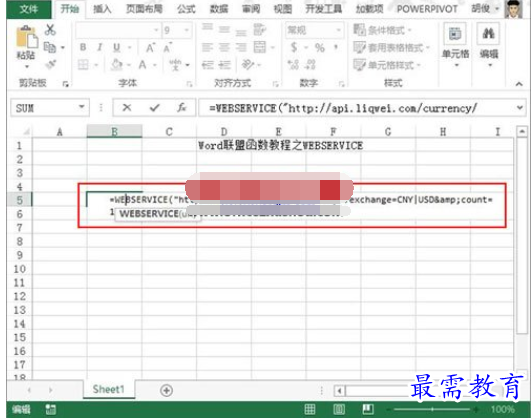
Task: Click the increase decimal icon
Action: tap(293, 64)
